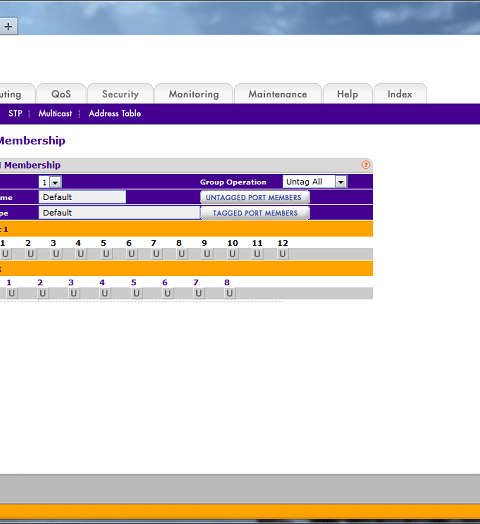Open the Address Table submenu link
Image resolution: width=480 pixels, height=524 pixels.
(115, 114)
